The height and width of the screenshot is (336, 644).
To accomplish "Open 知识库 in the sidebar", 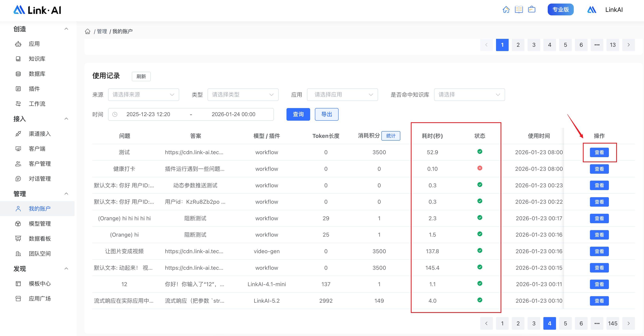I will tap(37, 59).
